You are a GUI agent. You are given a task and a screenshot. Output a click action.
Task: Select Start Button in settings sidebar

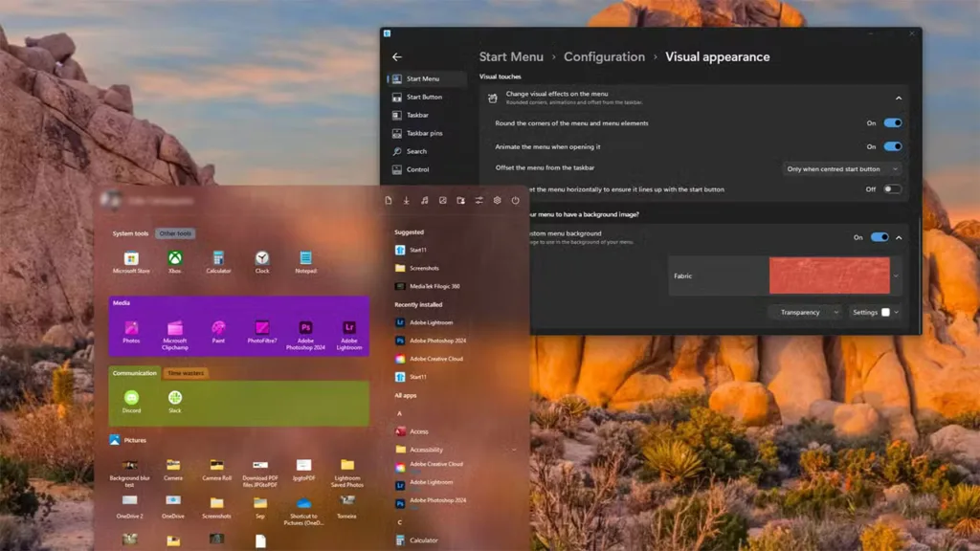(x=427, y=97)
